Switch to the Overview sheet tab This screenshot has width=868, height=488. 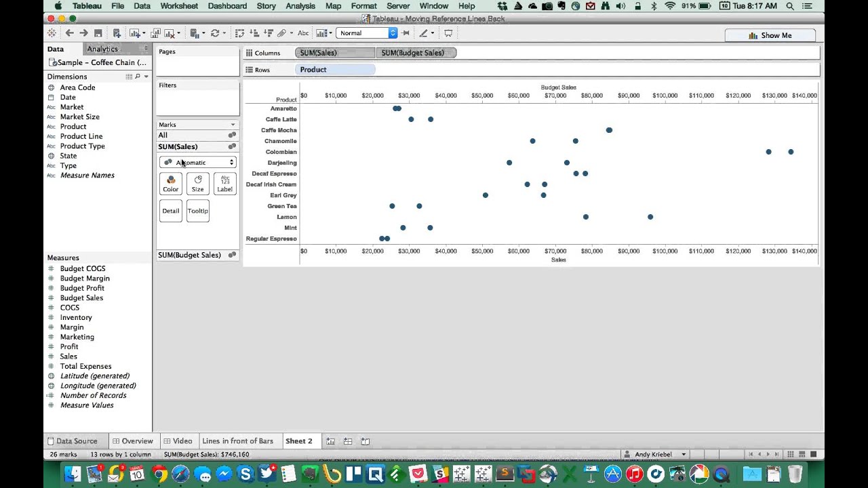[132, 441]
